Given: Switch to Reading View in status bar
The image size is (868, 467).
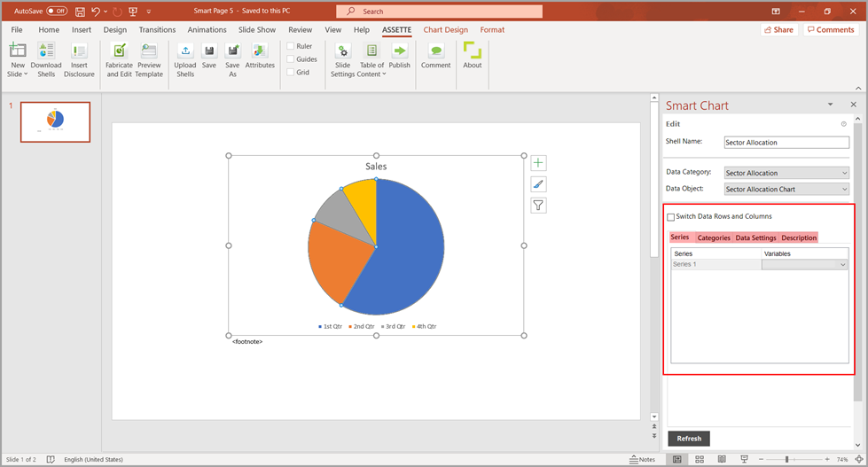Looking at the screenshot, I should point(722,459).
